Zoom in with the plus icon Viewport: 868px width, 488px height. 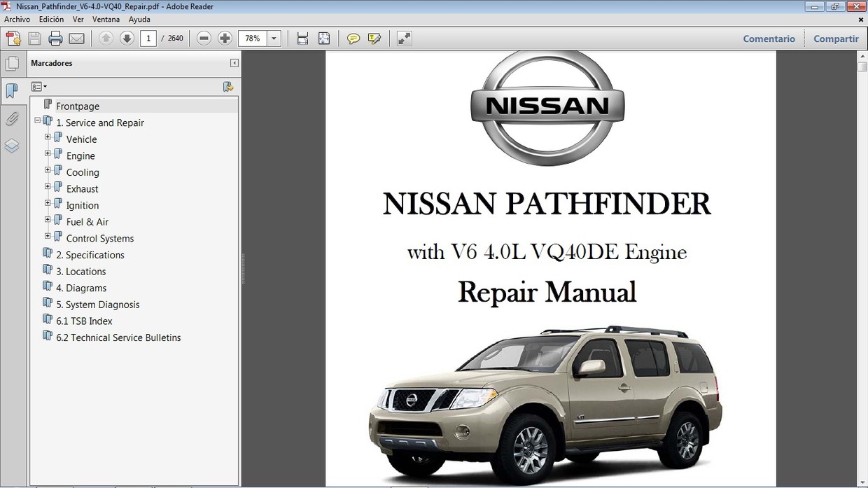coord(225,39)
